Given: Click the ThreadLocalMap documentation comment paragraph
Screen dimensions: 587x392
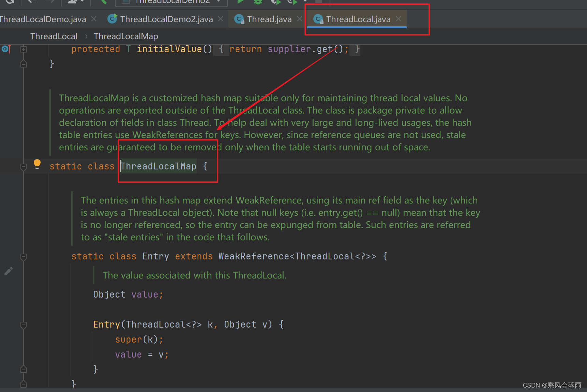Looking at the screenshot, I should [265, 123].
